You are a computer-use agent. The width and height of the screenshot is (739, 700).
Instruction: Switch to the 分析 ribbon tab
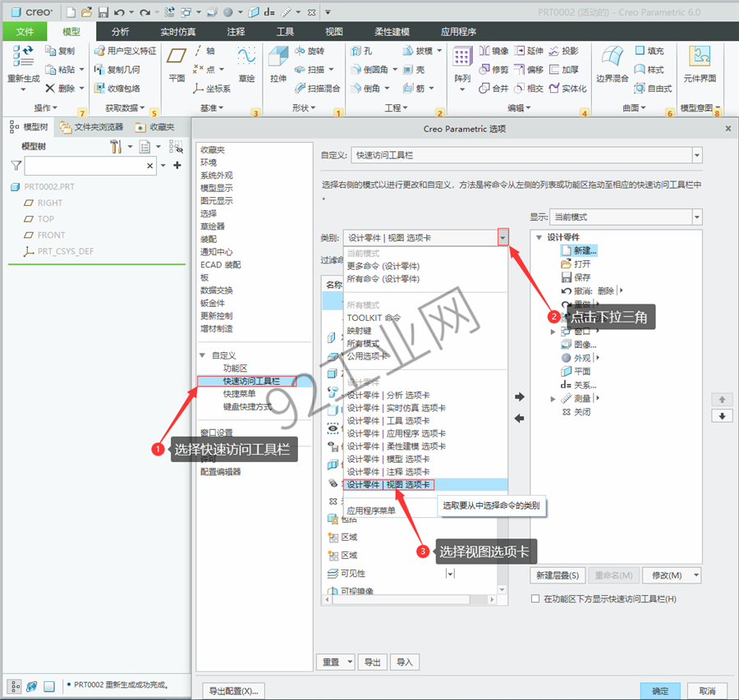coord(120,31)
